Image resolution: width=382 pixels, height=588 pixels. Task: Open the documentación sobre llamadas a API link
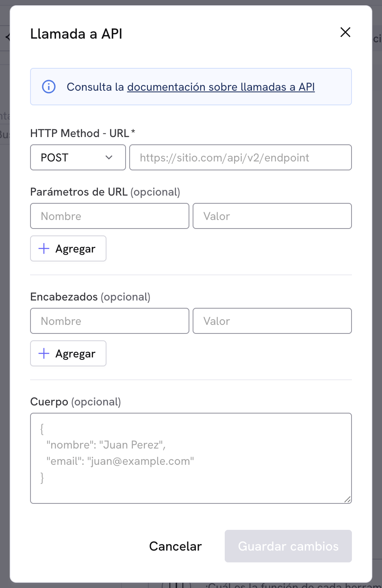(221, 87)
